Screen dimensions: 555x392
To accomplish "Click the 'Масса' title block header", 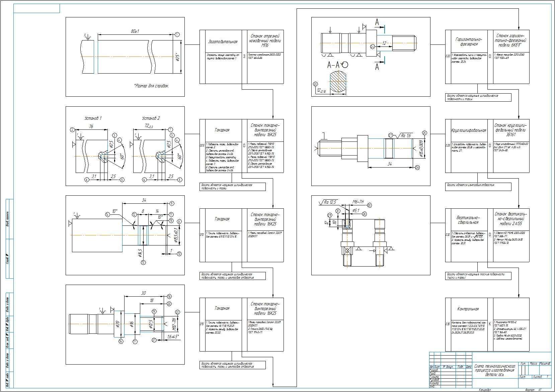I will click(534, 363).
